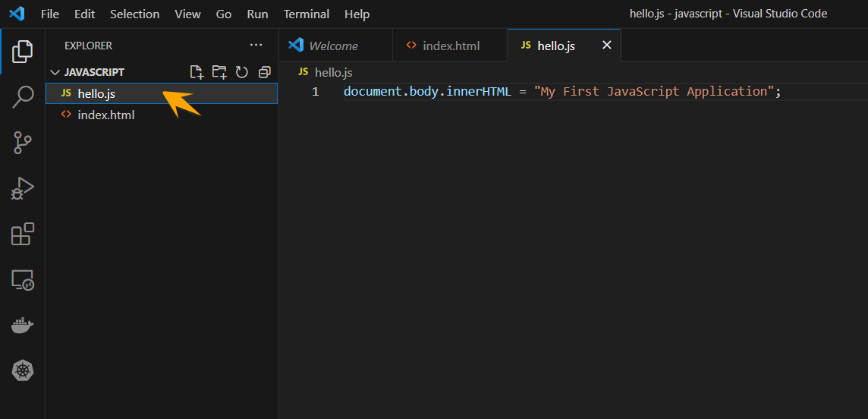868x419 pixels.
Task: Open the Source Control view
Action: [23, 143]
